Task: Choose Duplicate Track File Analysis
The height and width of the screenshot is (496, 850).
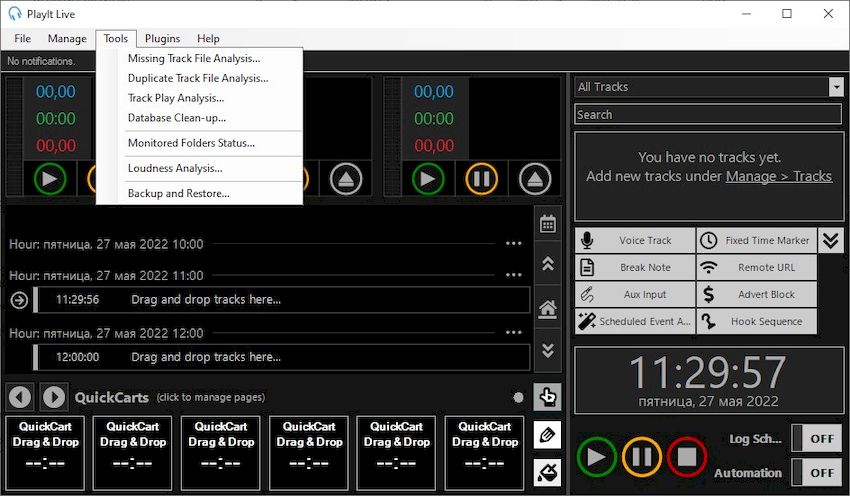Action: click(199, 78)
